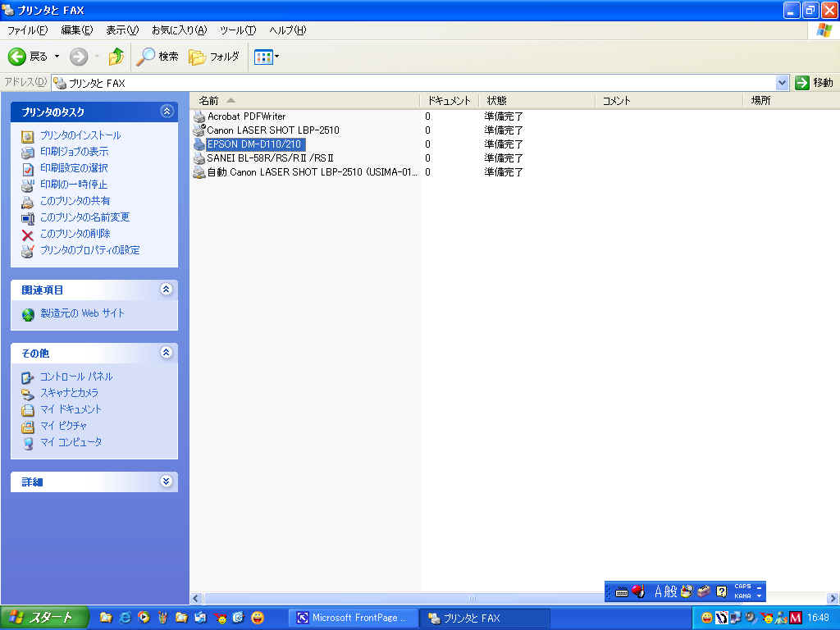Select the Acrobat PDFWriter printer icon
This screenshot has width=840, height=630.
199,116
